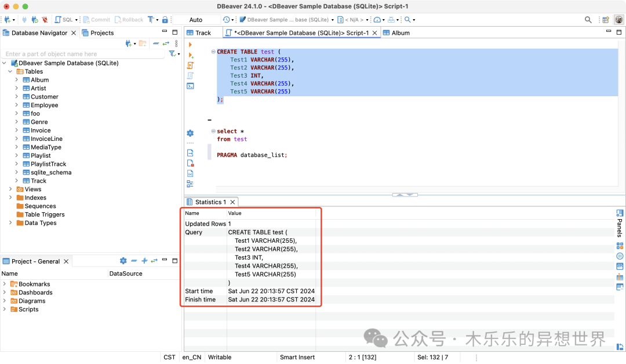Switch to the Projects tab
This screenshot has width=626, height=364.
pyautogui.click(x=98, y=32)
